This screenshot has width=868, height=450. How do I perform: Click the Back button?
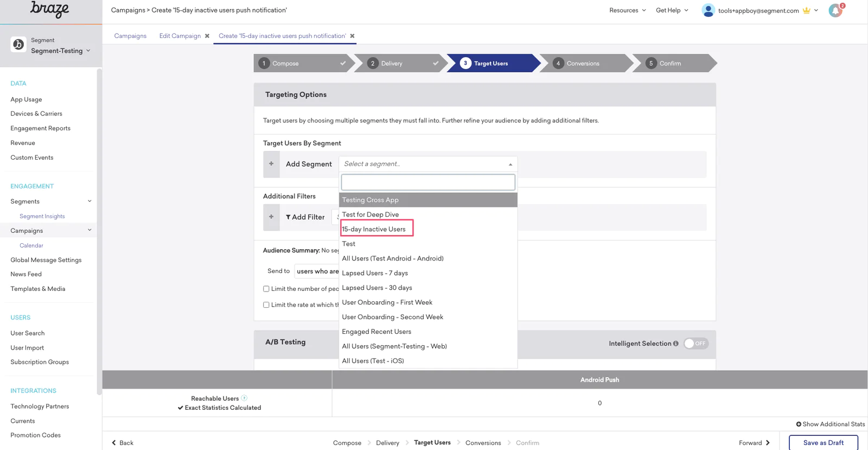click(x=123, y=443)
